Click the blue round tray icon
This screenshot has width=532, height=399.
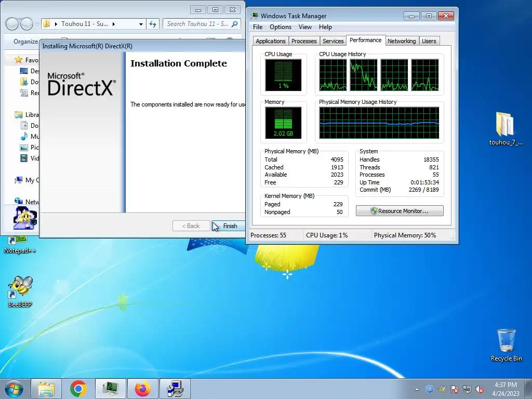(430, 389)
